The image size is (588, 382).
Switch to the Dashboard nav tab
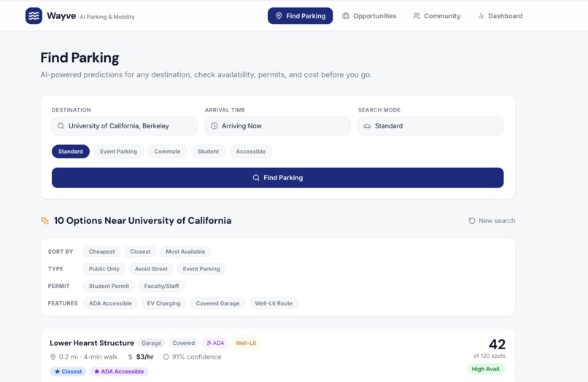click(500, 16)
